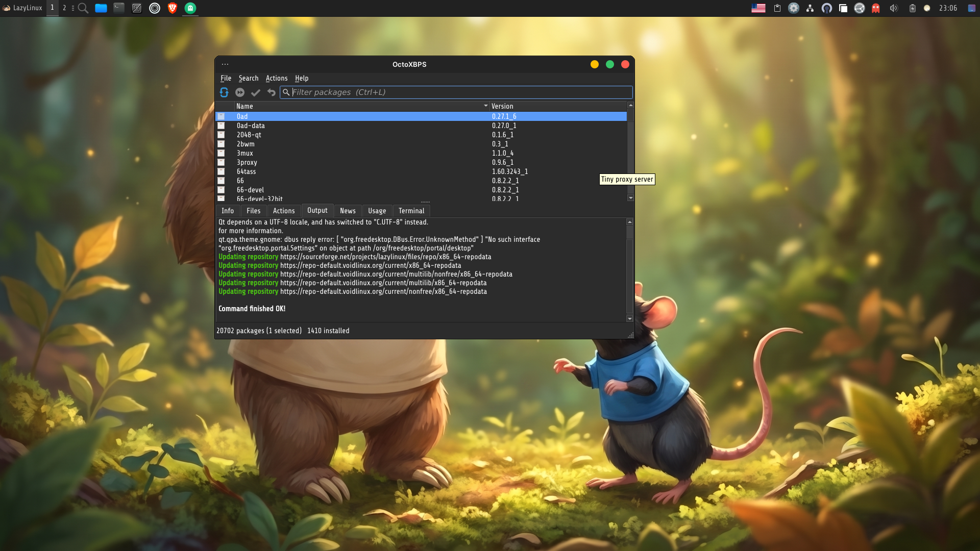Switch to workspace 2 in taskbar
Viewport: 980px width, 551px height.
(64, 8)
